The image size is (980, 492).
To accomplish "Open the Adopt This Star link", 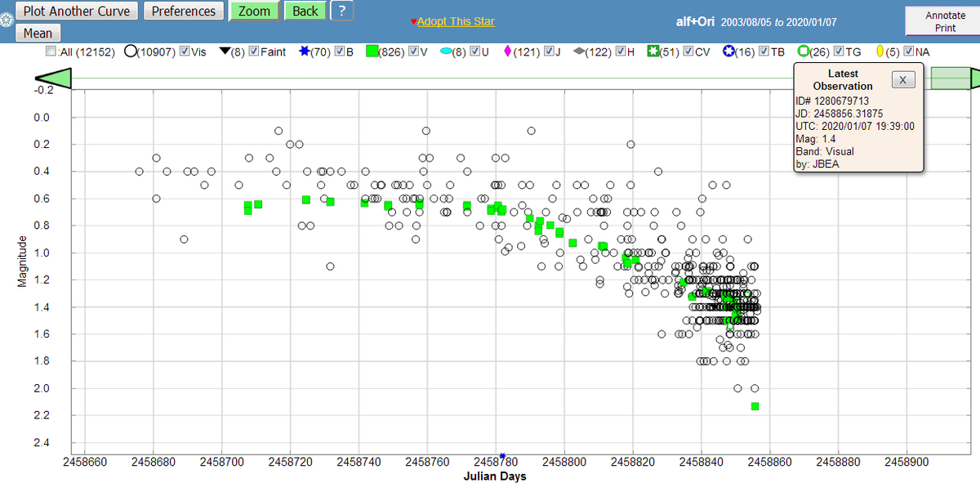I will (x=456, y=21).
